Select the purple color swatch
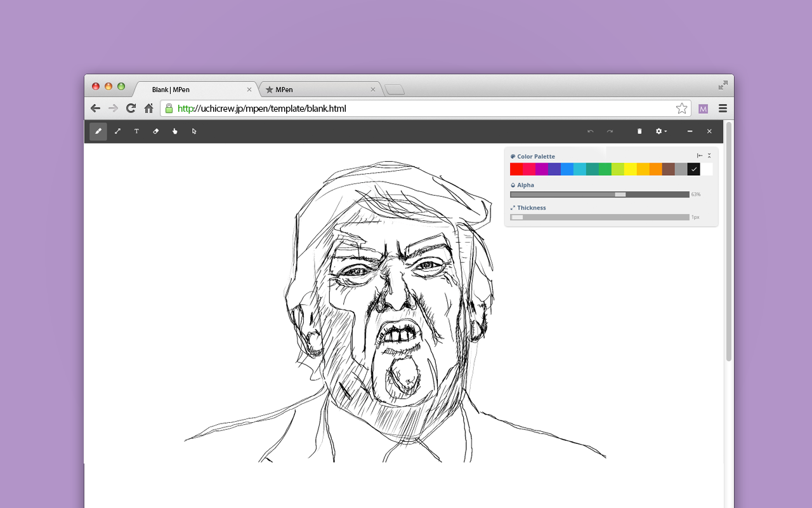Image resolution: width=812 pixels, height=508 pixels. click(542, 169)
